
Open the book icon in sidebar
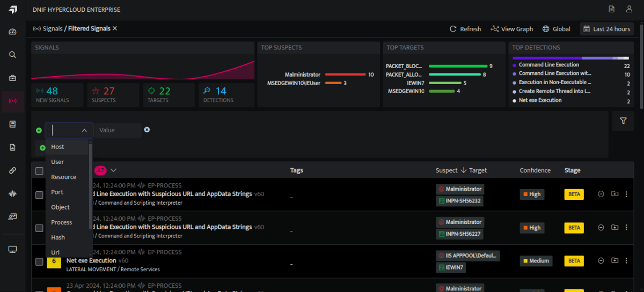(13, 124)
